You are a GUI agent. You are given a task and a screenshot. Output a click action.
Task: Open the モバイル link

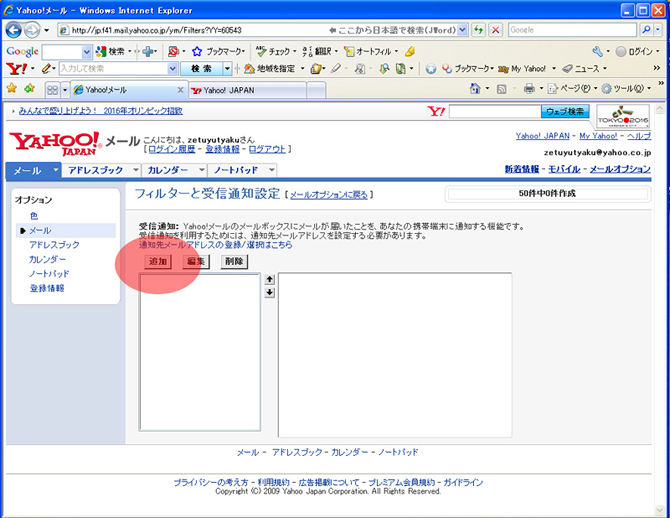coord(564,169)
